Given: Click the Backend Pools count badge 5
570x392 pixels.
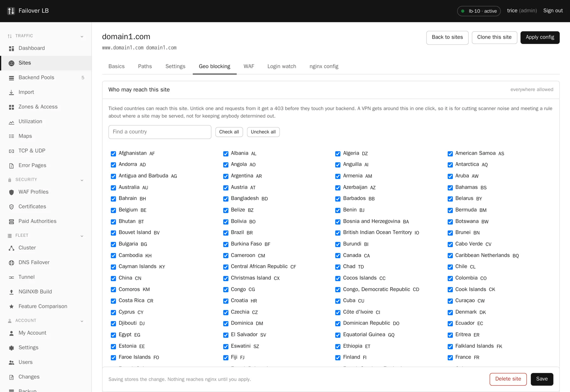Looking at the screenshot, I should point(83,78).
